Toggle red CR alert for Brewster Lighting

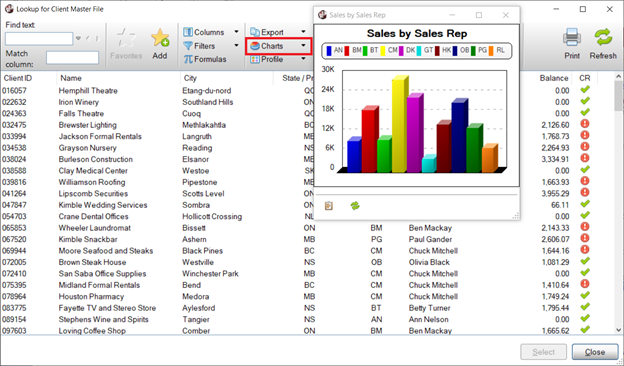[585, 124]
